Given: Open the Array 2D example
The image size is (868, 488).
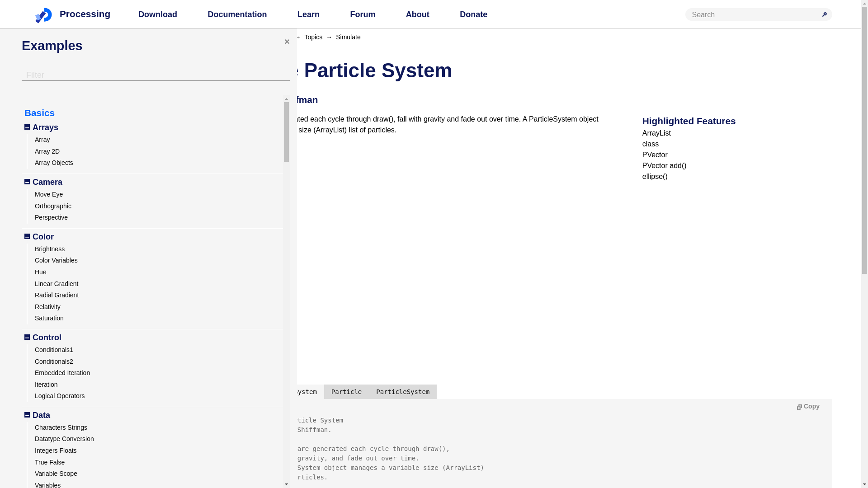Looking at the screenshot, I should coord(47,151).
